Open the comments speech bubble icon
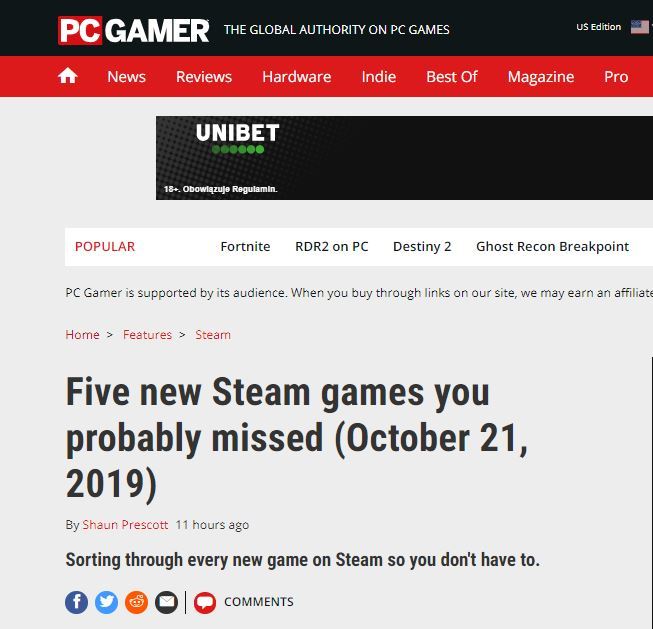The height and width of the screenshot is (629, 653). point(205,602)
